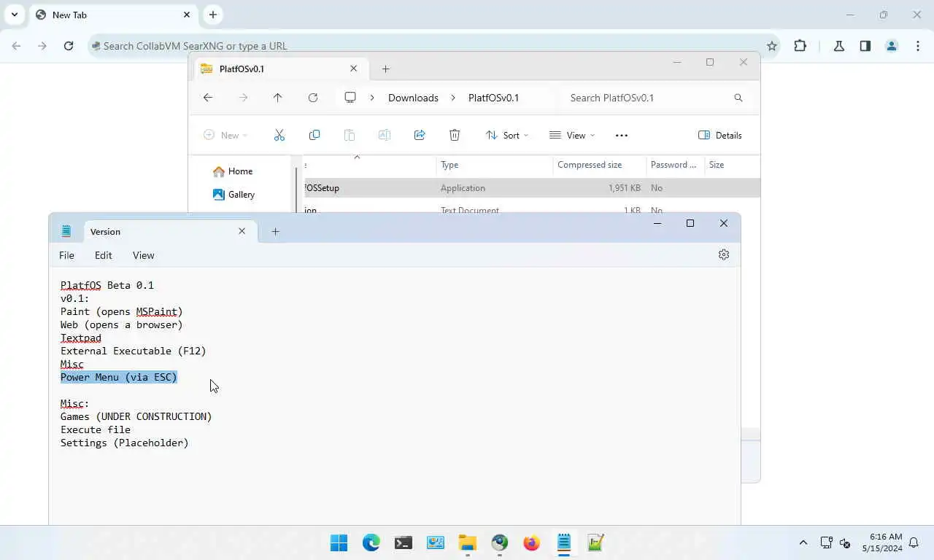Open the Chrome tab search dropdown
The height and width of the screenshot is (560, 934).
[14, 15]
